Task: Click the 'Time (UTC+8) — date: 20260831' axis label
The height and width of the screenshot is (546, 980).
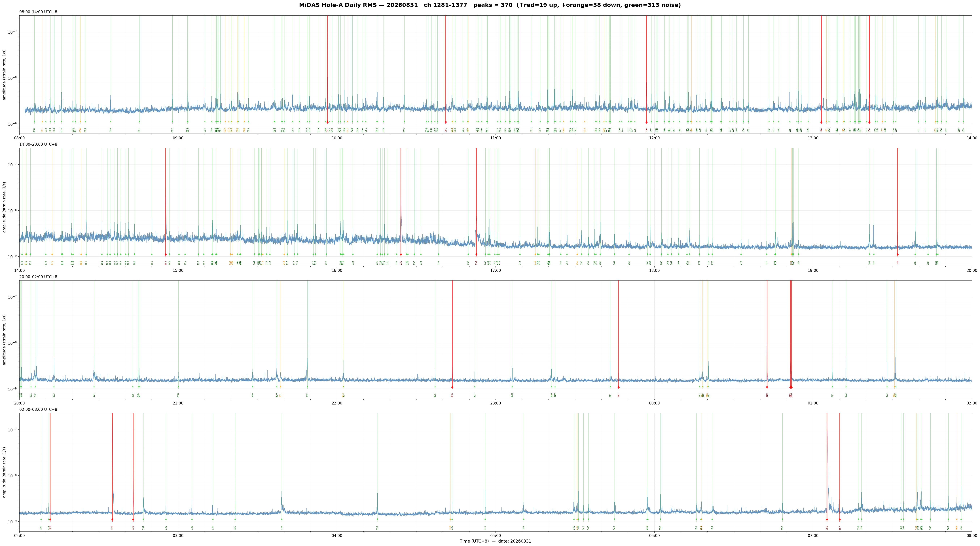Action: click(x=495, y=541)
